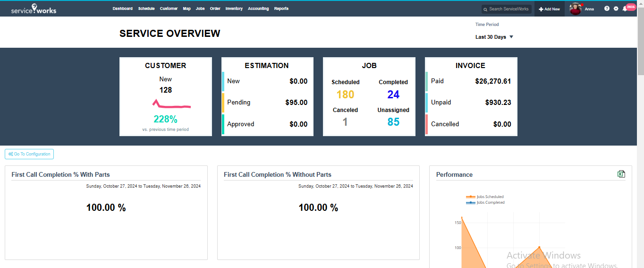
Task: Open the Inventory menu
Action: (x=234, y=9)
